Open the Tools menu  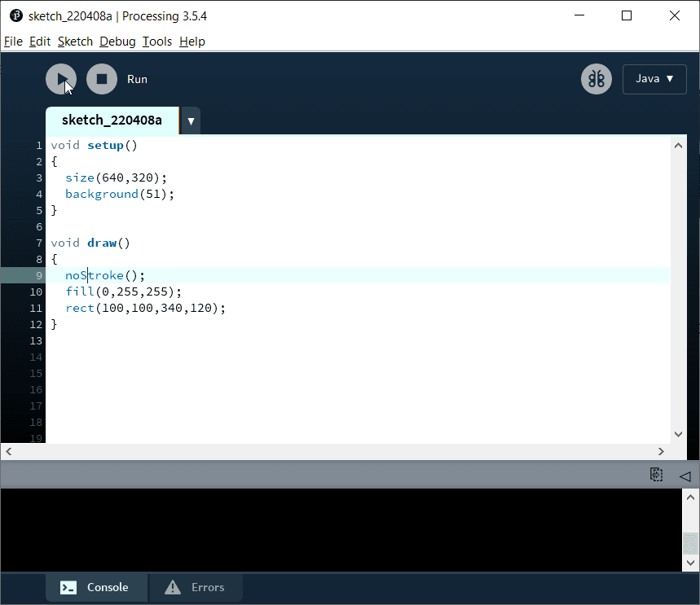(x=157, y=42)
